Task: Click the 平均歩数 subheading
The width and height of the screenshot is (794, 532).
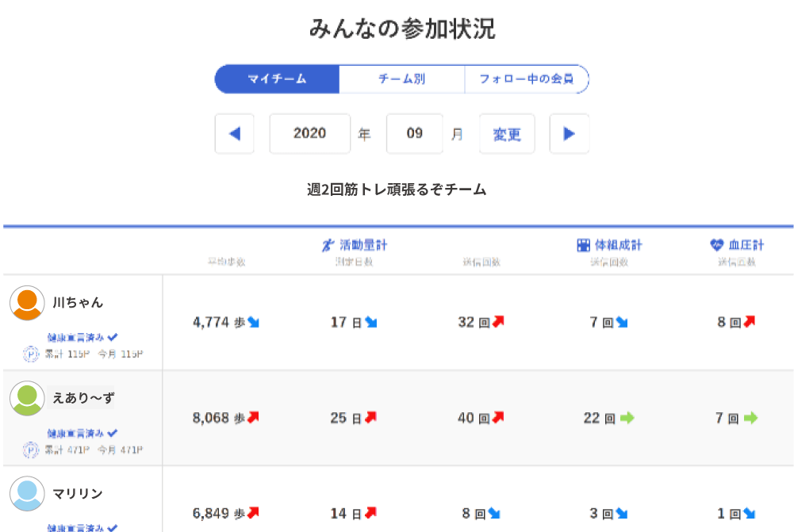Action: [226, 262]
